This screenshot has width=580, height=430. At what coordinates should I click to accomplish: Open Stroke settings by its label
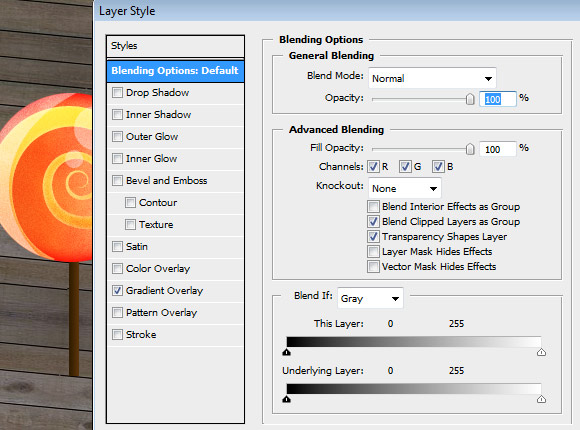pos(141,335)
